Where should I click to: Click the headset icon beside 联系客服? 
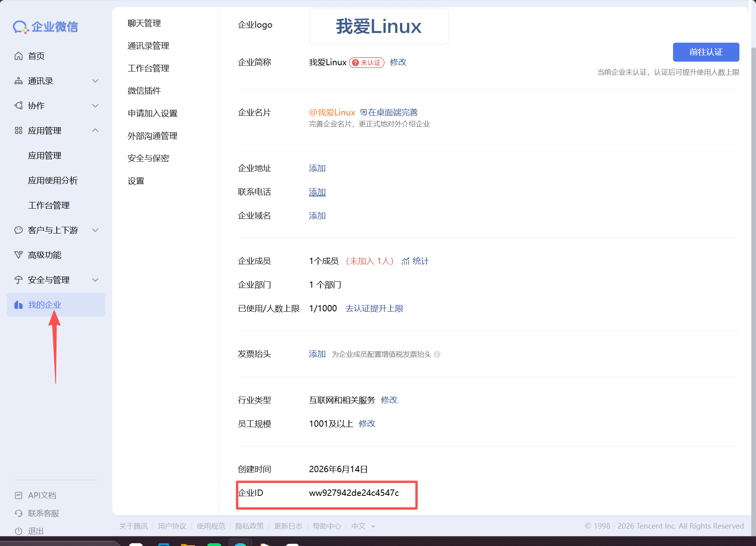pos(19,513)
